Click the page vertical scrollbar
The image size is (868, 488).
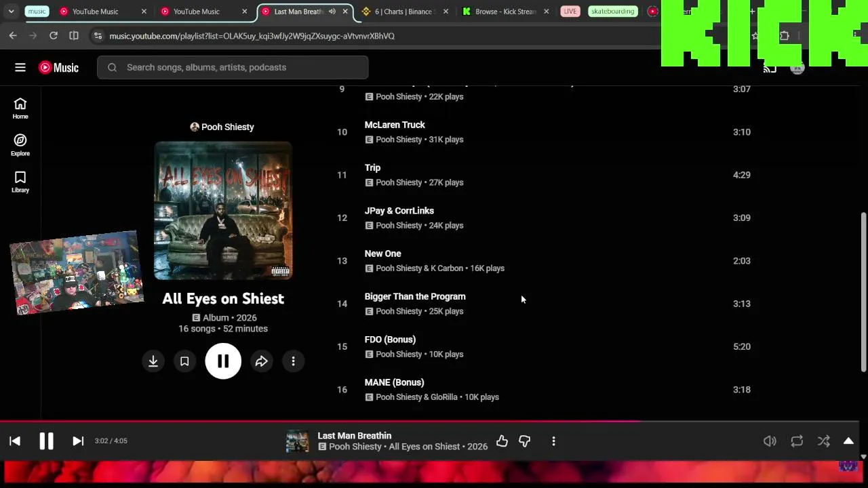coord(863,292)
